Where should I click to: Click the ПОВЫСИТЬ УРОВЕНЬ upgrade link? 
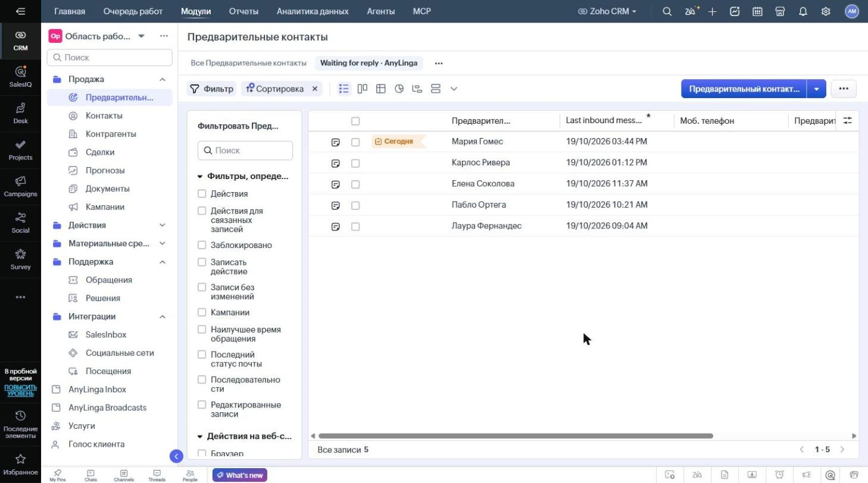pyautogui.click(x=20, y=390)
